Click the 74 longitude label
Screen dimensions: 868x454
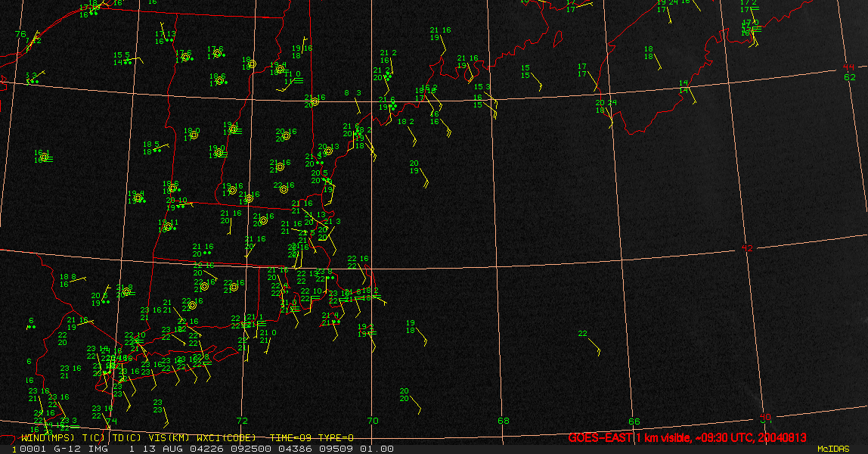point(111,421)
